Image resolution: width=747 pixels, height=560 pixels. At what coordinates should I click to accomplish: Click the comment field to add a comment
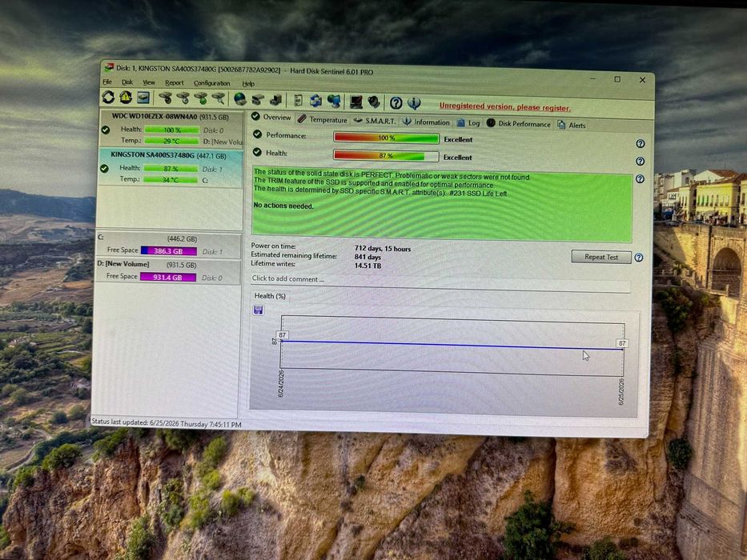440,279
